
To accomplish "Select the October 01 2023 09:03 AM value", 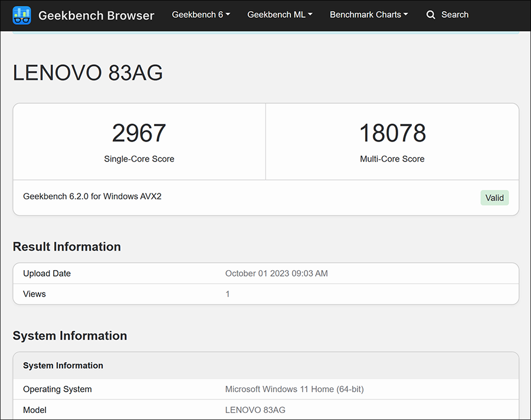I will click(277, 273).
